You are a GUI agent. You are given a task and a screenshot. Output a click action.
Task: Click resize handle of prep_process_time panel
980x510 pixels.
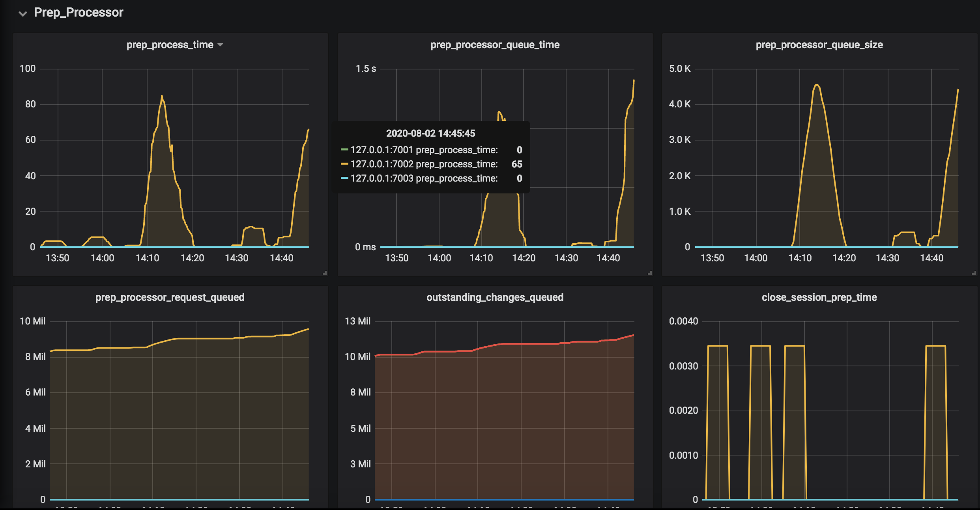click(325, 273)
